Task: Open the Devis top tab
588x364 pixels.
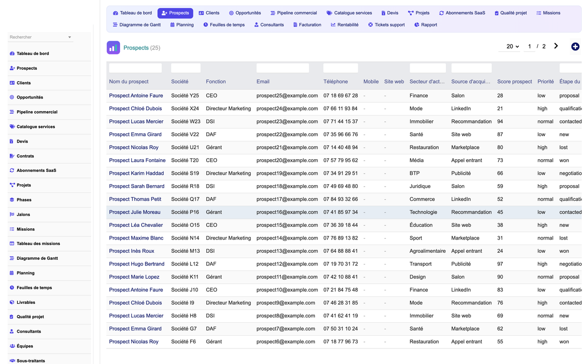Action: (x=390, y=13)
